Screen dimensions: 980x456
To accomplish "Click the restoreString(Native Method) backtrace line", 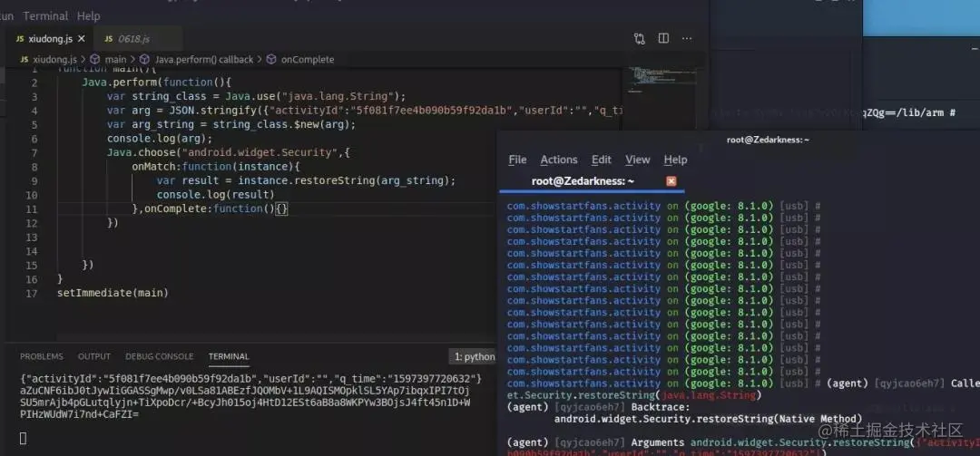I will [x=708, y=419].
